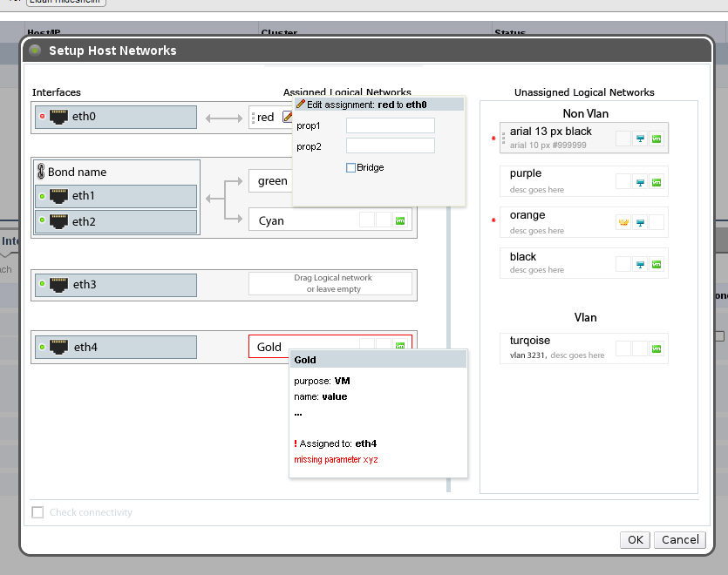728x575 pixels.
Task: Click the pencil icon to edit red assignment
Action: point(288,115)
